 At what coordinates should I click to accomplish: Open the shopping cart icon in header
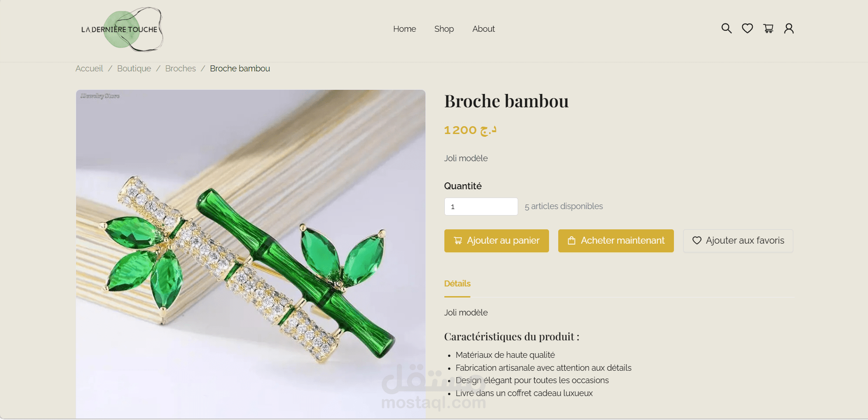pos(768,29)
